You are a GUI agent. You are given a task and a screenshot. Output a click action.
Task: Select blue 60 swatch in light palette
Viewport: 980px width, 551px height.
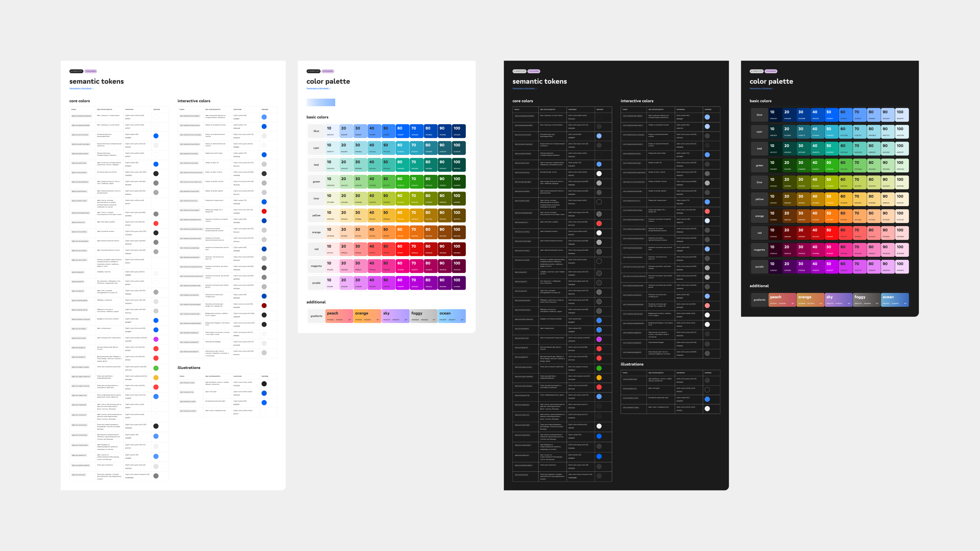point(403,131)
